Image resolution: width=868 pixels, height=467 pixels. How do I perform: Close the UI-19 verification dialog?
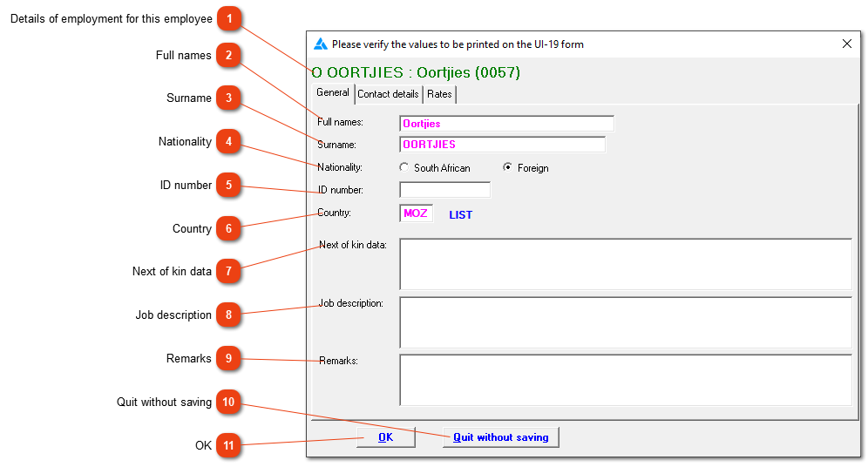click(x=847, y=44)
